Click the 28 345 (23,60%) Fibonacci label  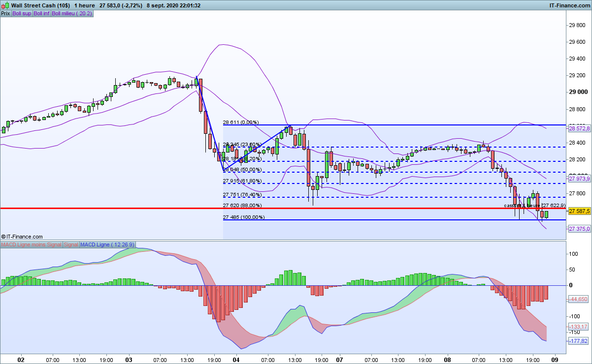pyautogui.click(x=241, y=144)
